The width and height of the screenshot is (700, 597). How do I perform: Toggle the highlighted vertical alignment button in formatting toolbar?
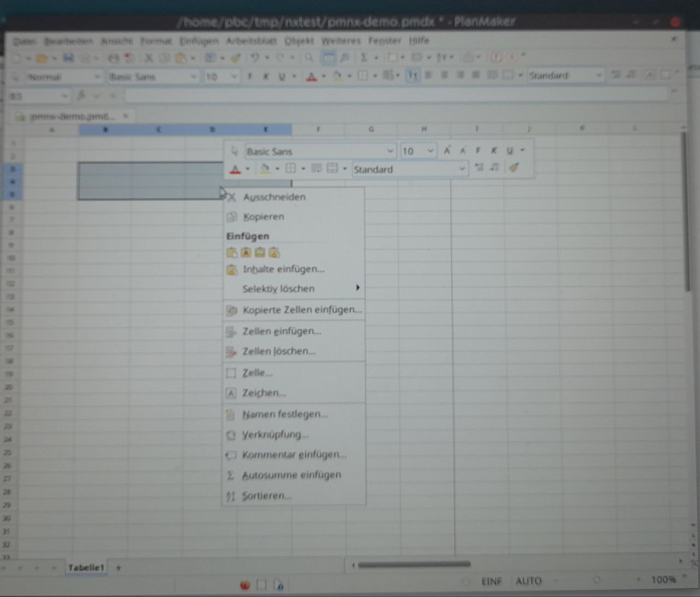(x=413, y=76)
